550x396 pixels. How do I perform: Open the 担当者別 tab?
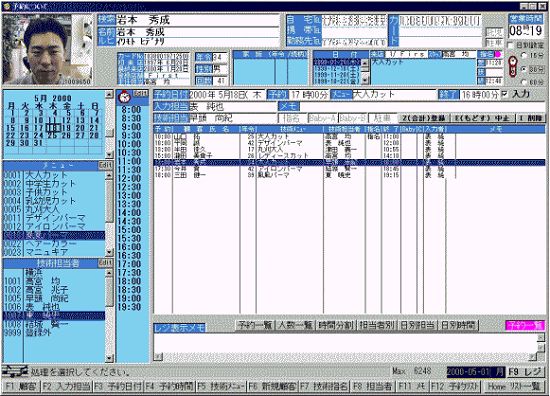coord(377,325)
